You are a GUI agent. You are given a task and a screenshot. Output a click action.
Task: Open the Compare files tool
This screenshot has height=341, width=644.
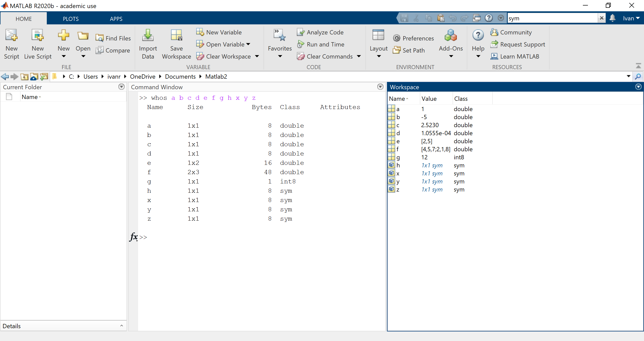click(x=113, y=50)
